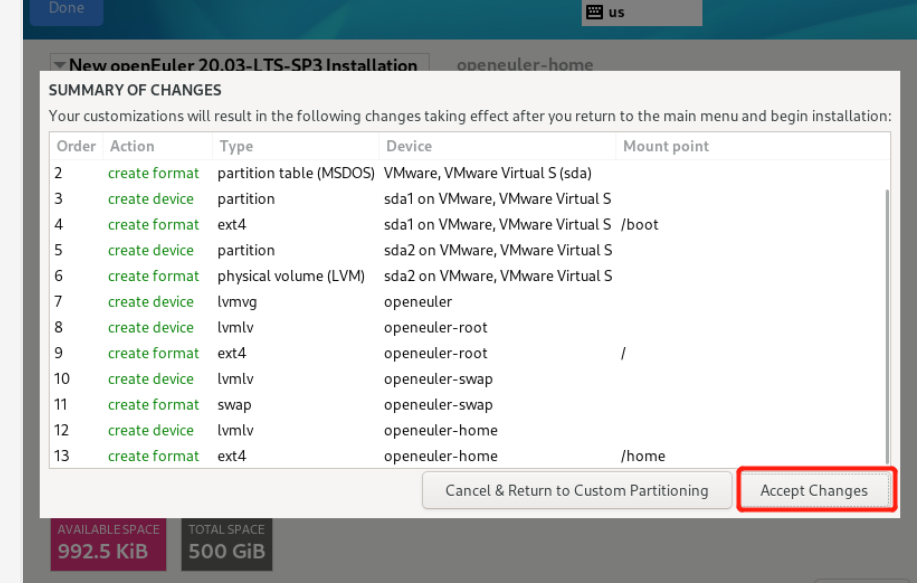
Task: Click the Done button behind the dialog
Action: 66,9
